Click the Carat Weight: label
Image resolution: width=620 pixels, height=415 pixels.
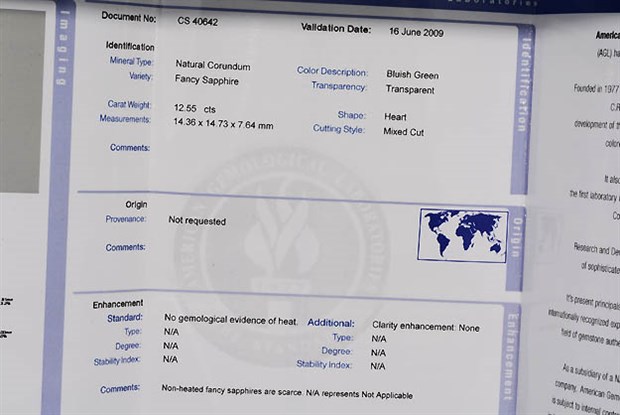pyautogui.click(x=129, y=104)
